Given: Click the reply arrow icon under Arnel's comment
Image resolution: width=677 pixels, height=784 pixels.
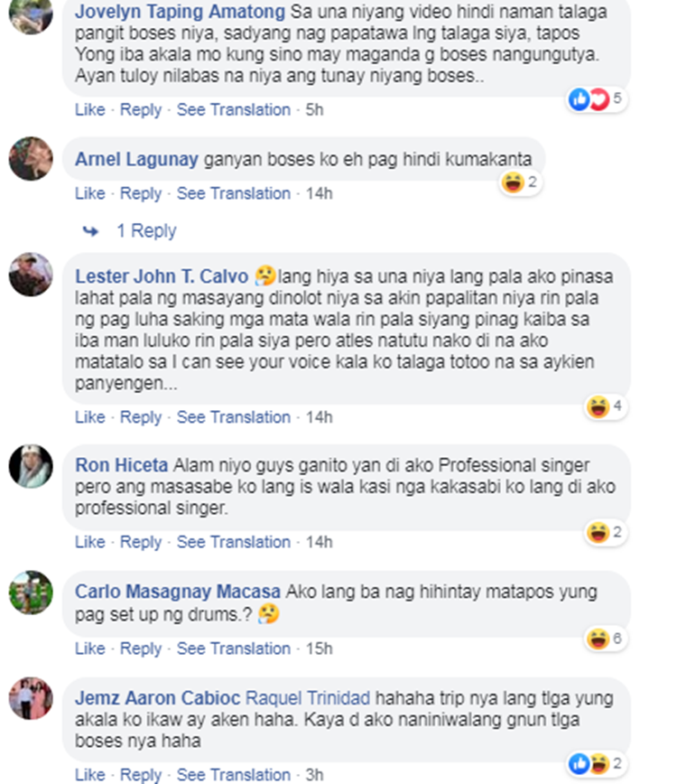Looking at the screenshot, I should click(90, 231).
